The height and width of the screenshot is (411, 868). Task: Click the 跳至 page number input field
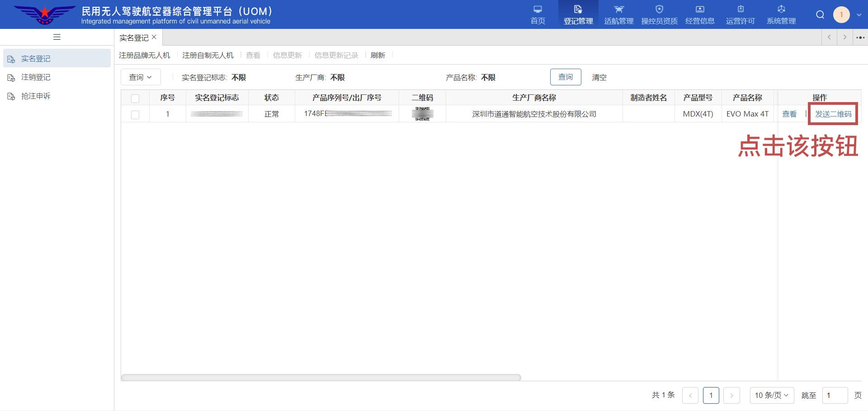pos(834,395)
